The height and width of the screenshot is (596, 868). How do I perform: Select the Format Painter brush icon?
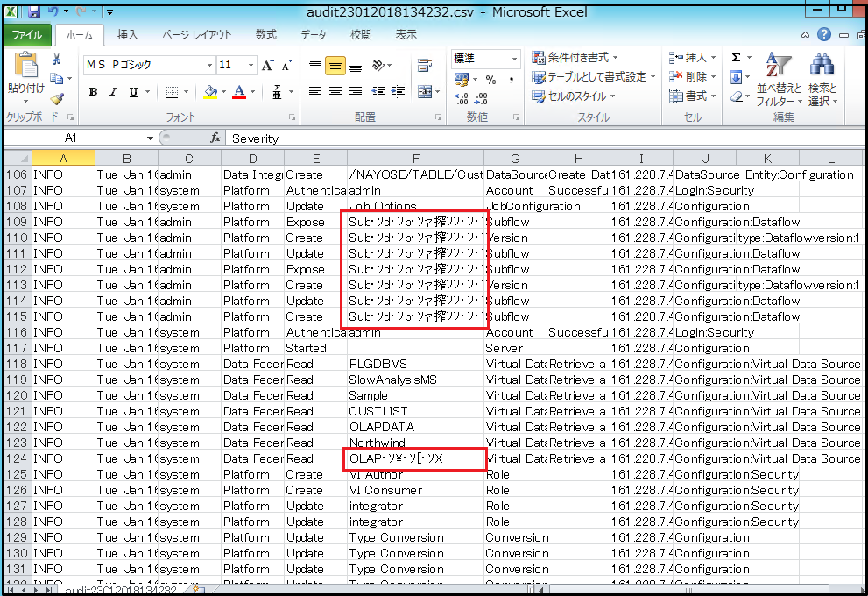(57, 98)
